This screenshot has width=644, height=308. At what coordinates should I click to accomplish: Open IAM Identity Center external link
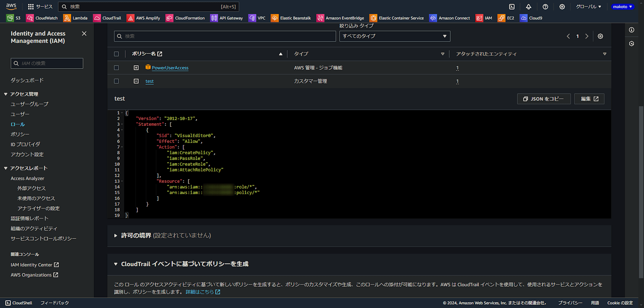click(35, 265)
